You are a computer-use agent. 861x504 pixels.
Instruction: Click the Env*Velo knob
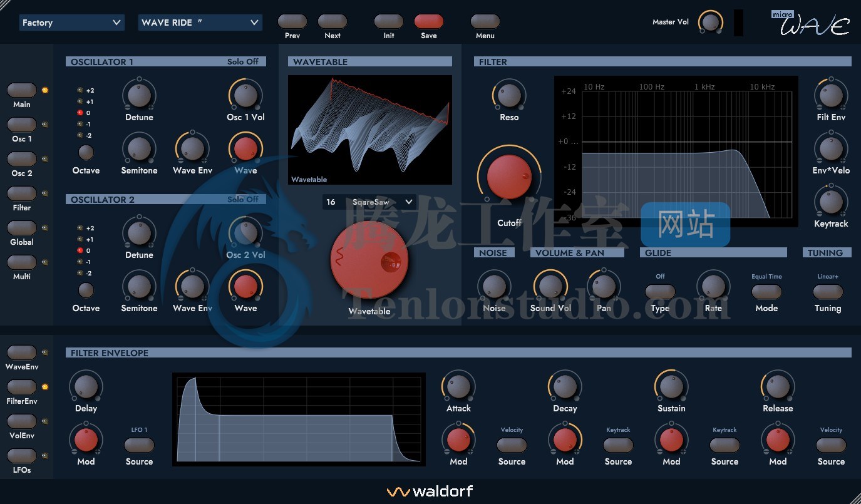831,148
